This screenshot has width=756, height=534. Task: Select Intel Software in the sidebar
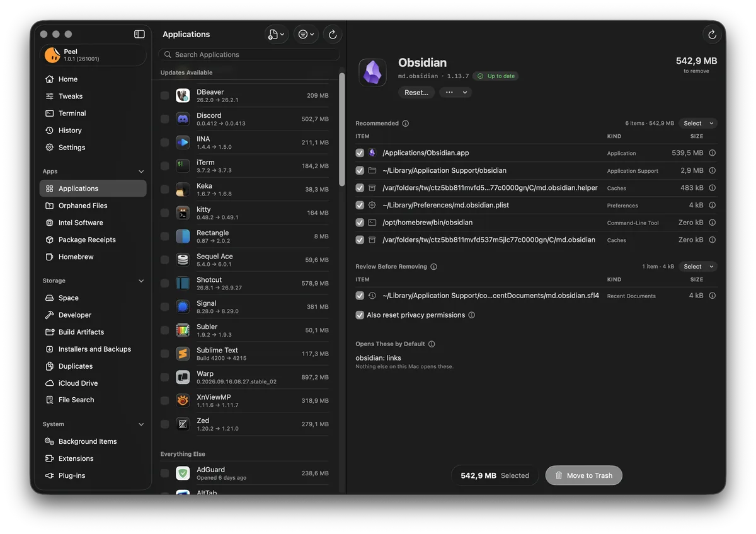93,223
